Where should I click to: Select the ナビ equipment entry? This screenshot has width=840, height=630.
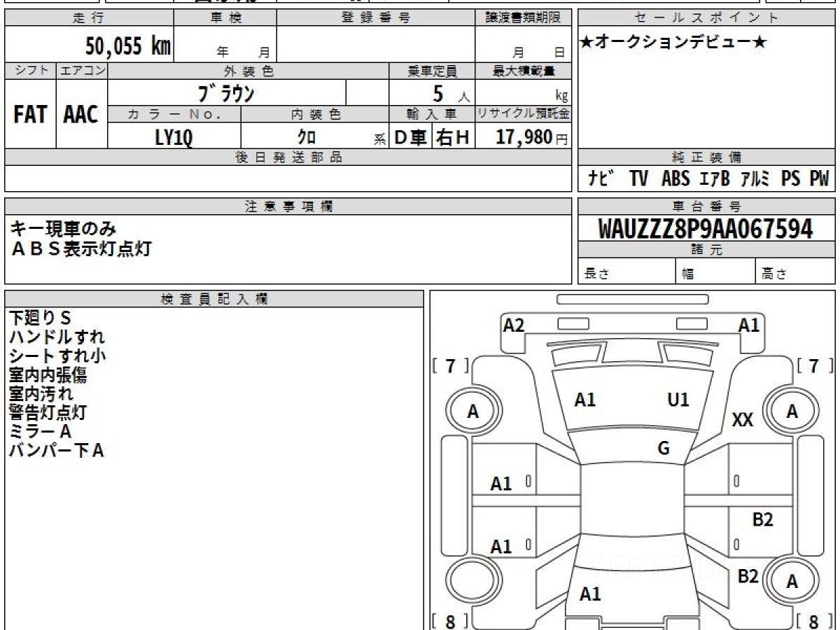[601, 178]
